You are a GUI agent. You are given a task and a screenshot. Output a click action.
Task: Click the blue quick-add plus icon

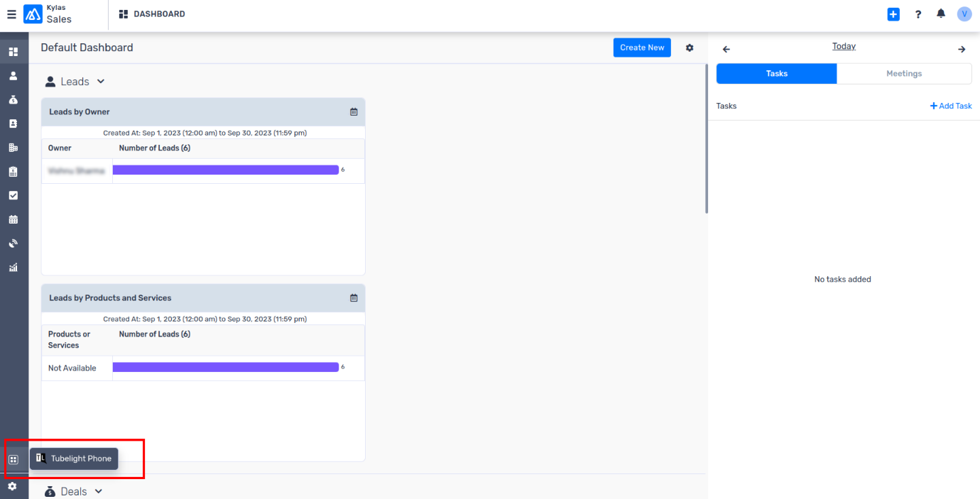[893, 14]
